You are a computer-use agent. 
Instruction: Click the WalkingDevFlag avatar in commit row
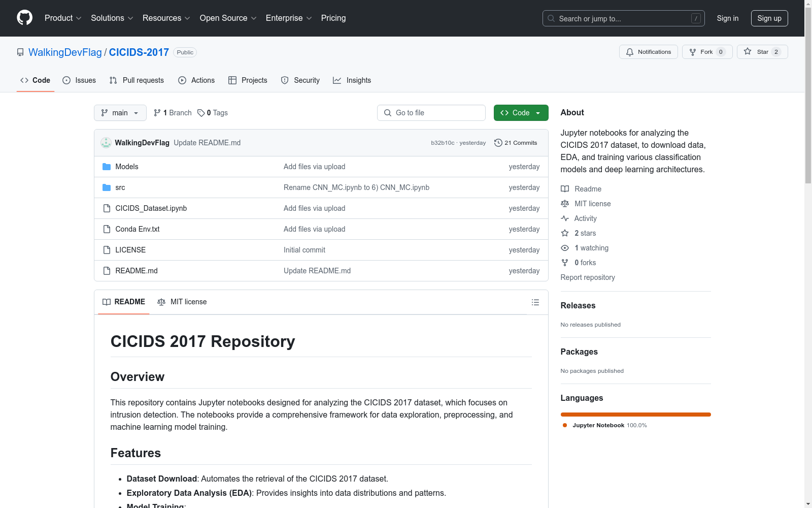(106, 143)
